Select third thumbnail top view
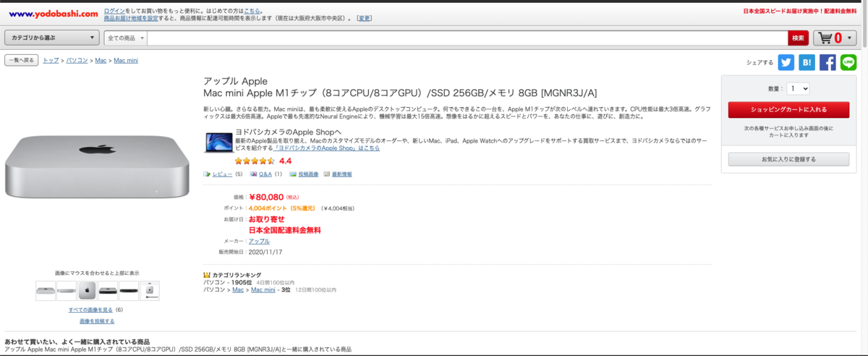The height and width of the screenshot is (356, 868). click(x=87, y=292)
